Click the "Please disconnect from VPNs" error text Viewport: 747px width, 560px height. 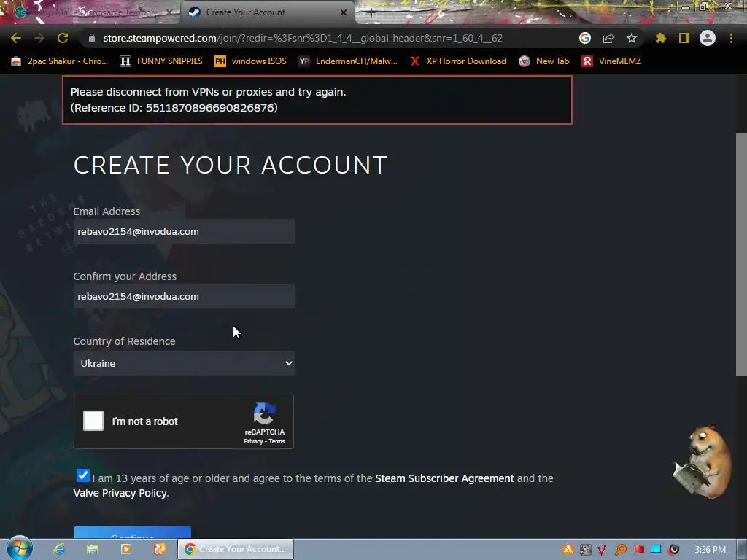(208, 91)
